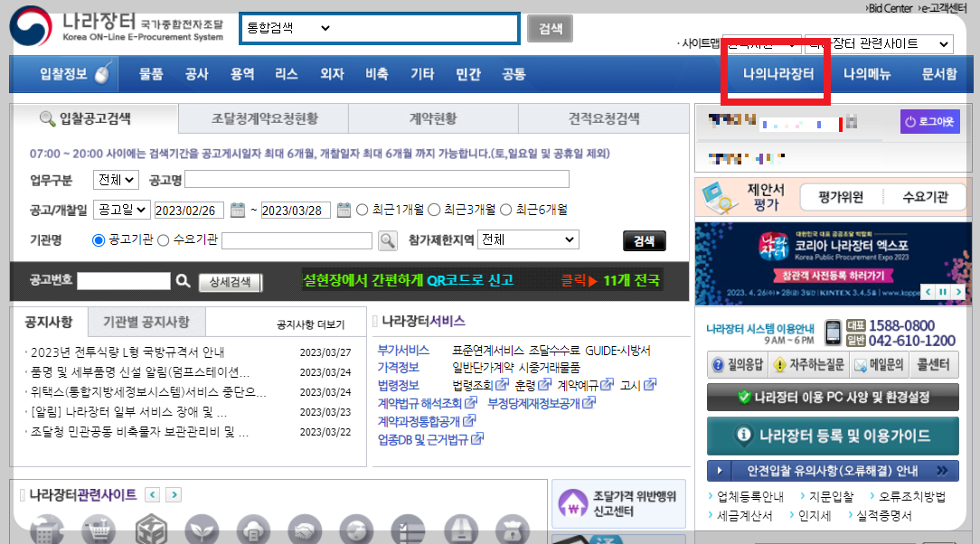The width and height of the screenshot is (980, 544).
Task: Open 업체등록안내 link
Action: coord(750,496)
